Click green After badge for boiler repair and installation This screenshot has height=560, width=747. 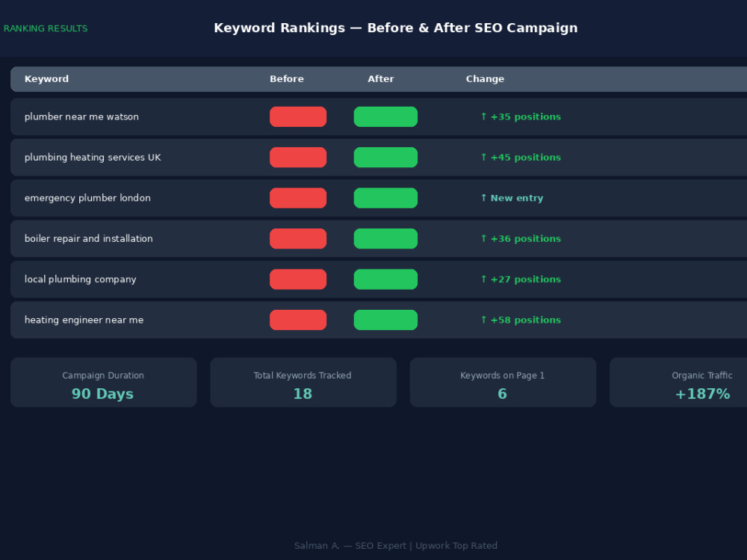386,239
